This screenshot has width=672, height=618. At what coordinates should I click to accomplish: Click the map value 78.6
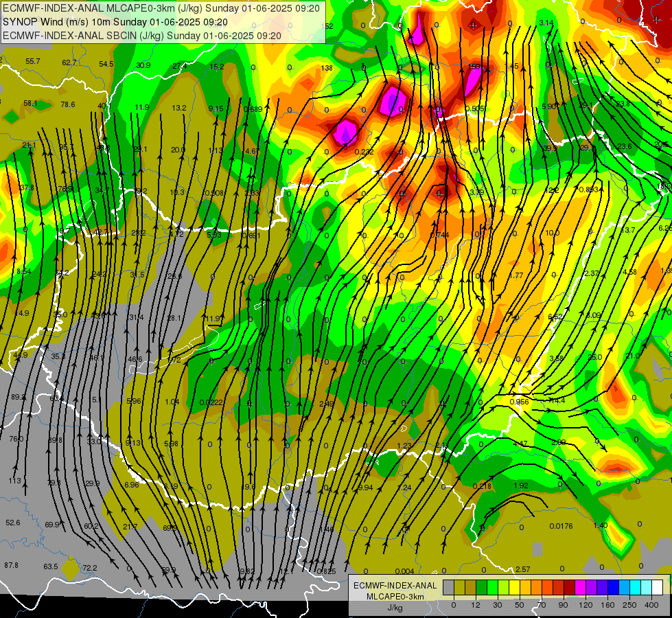tap(68, 104)
